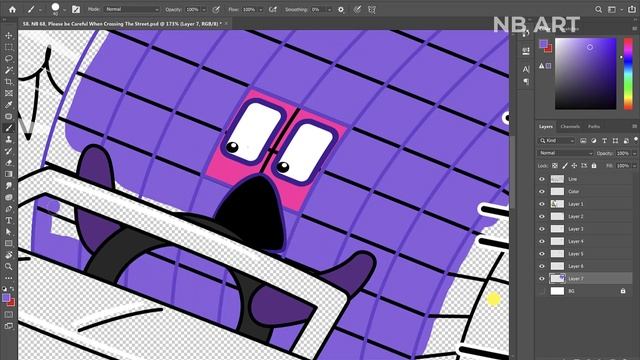
Task: Select the Rectangle shape tool
Action: pos(9,243)
